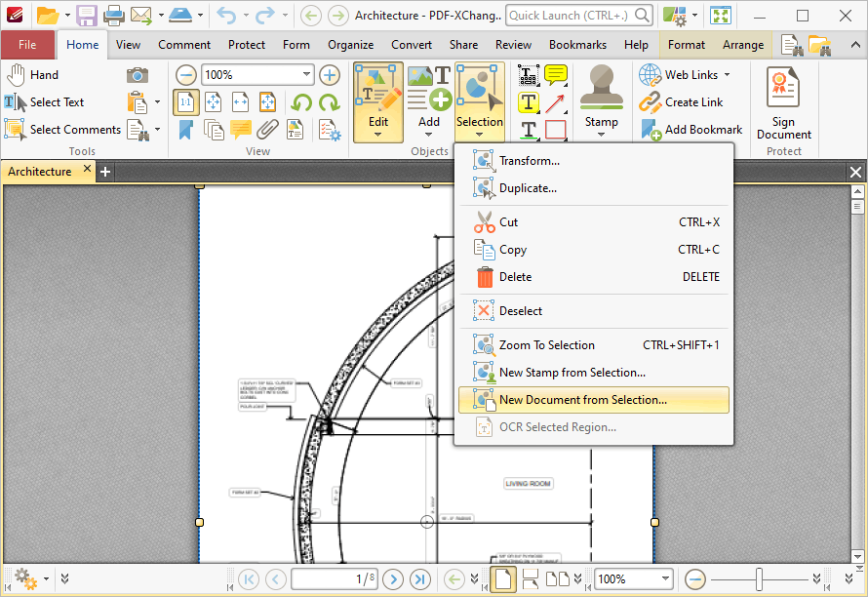Click Create Link
This screenshot has width=868, height=597.
(x=681, y=102)
